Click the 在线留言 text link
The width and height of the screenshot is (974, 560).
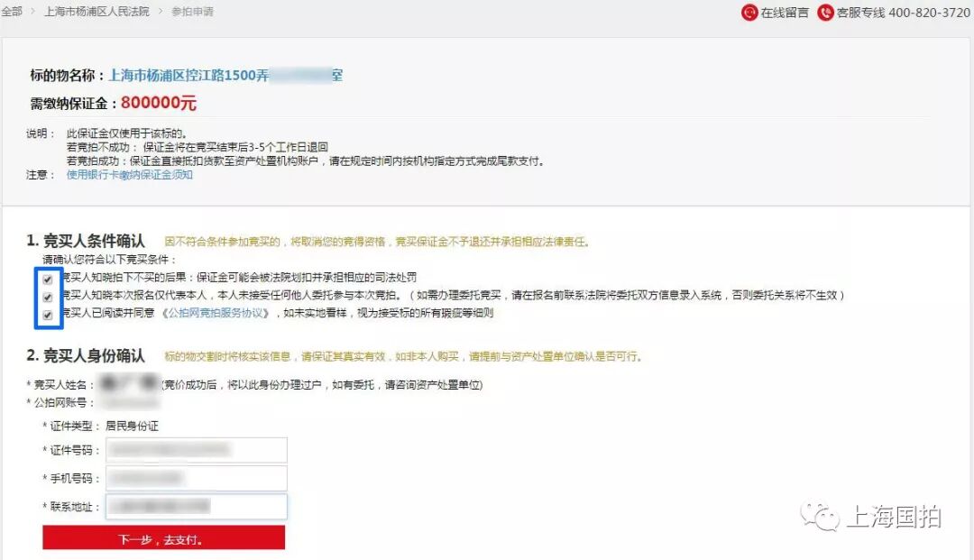click(x=785, y=13)
